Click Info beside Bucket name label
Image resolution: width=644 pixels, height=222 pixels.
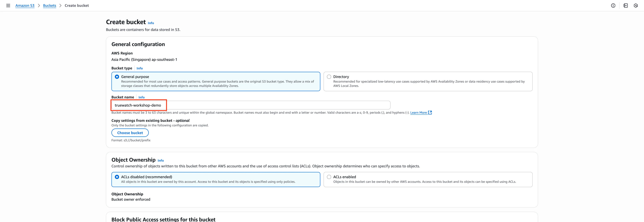click(x=141, y=97)
